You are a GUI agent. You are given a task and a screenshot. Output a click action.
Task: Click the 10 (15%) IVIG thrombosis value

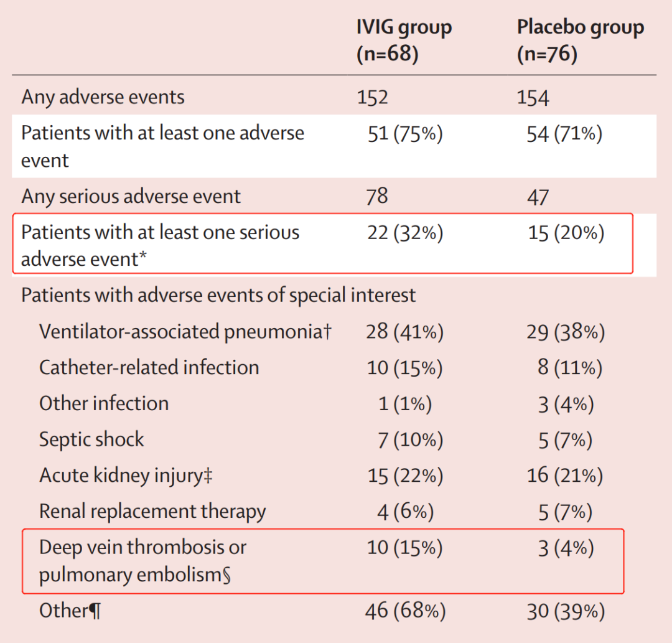coord(404,548)
